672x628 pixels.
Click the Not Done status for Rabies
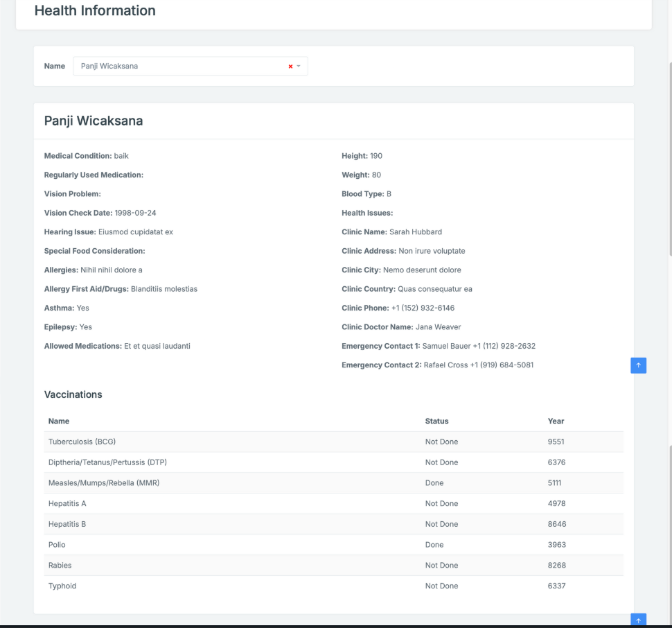coord(441,566)
